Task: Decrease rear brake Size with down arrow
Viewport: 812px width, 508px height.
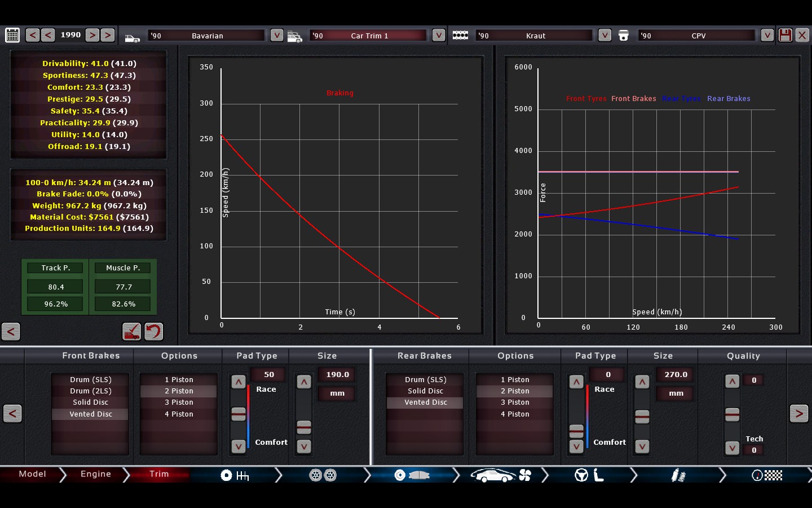Action: click(642, 446)
